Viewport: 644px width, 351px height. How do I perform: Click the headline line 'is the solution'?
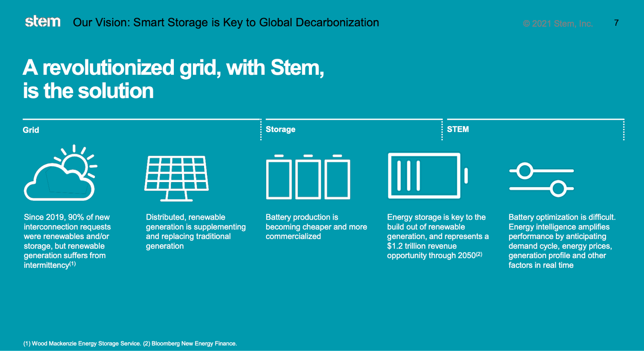coord(88,91)
